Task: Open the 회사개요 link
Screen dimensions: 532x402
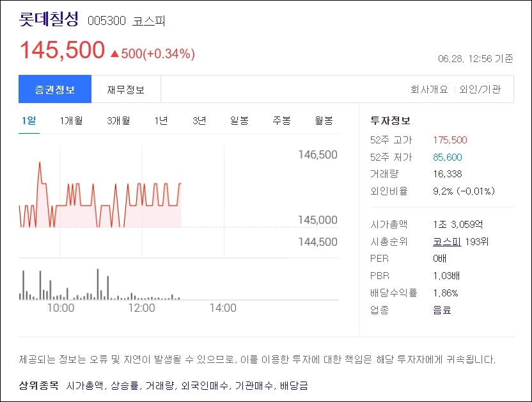Action: 429,89
